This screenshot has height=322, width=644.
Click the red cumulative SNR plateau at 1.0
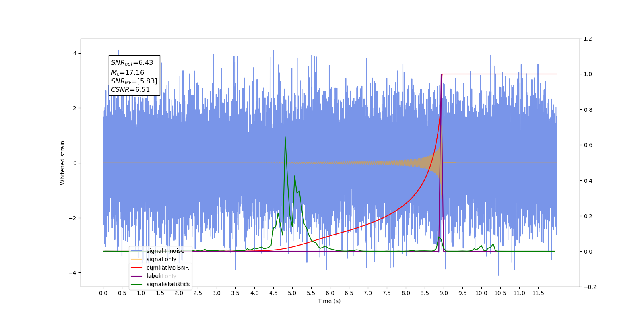tap(499, 74)
